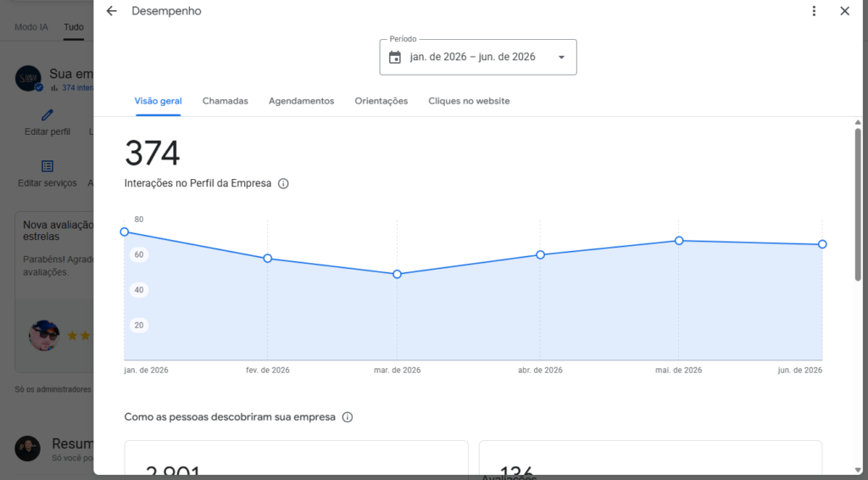
Task: Click the avatar beside Resumo in background
Action: (x=28, y=449)
